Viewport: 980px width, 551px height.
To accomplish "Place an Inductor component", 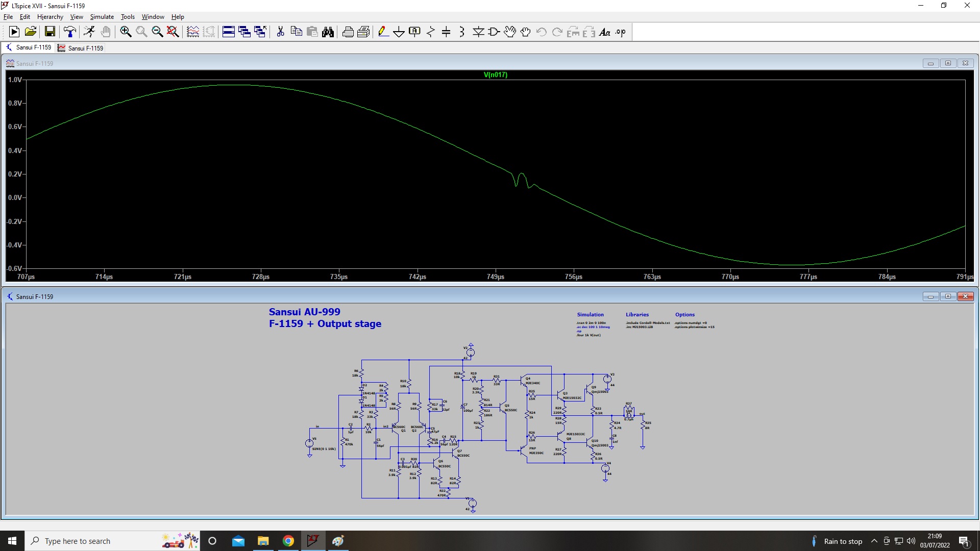I will [462, 32].
